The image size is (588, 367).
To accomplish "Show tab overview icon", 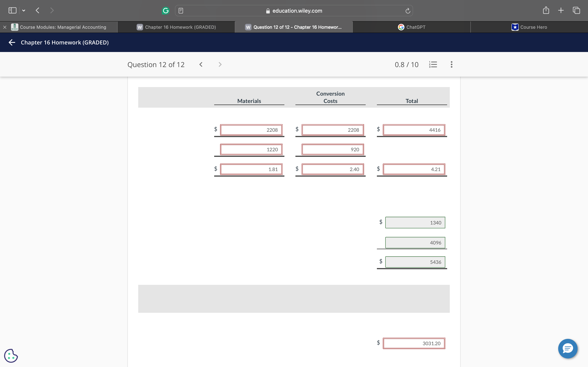I will pos(576,10).
